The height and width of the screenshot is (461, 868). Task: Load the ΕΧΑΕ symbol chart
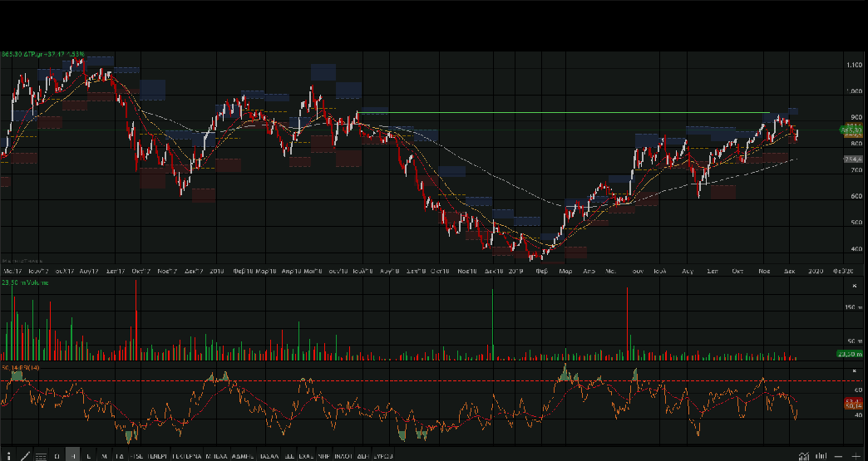pyautogui.click(x=306, y=456)
